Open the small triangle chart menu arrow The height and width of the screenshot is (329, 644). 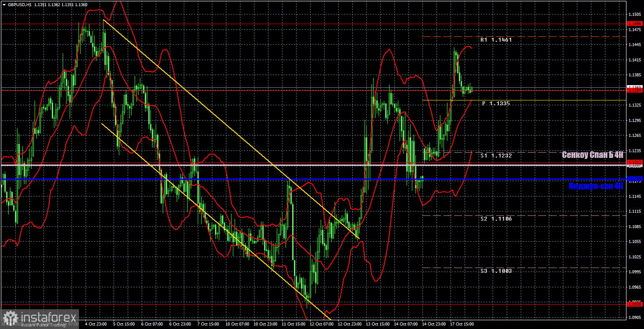coord(4,4)
